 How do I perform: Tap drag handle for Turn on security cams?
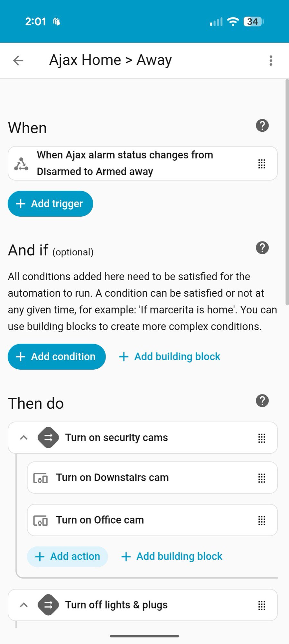[x=262, y=438]
